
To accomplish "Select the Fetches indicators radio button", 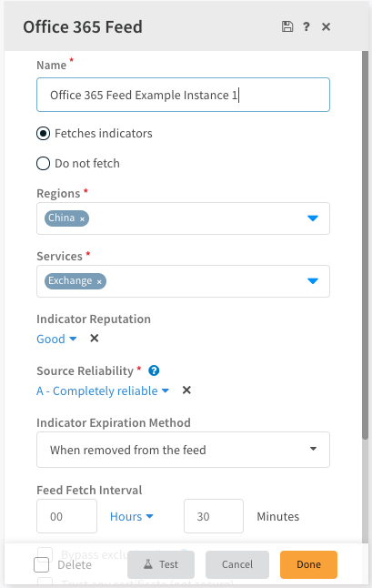I will click(43, 134).
